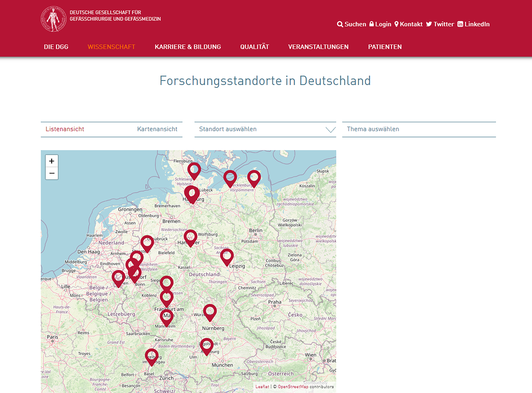Click the Standort dropdown chevron arrow
Image resolution: width=532 pixels, height=393 pixels.
coord(330,129)
